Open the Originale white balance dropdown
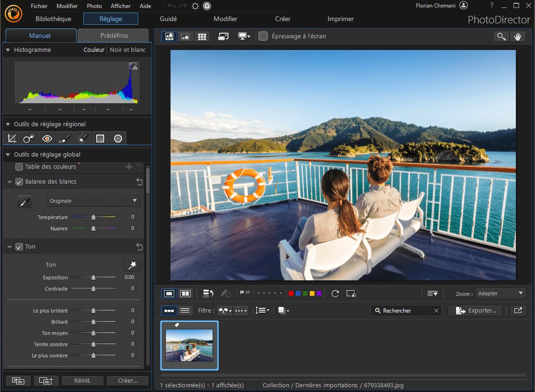Image resolution: width=535 pixels, height=392 pixels. [x=93, y=200]
